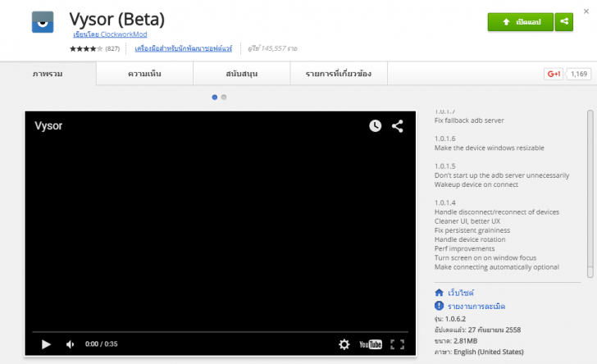Click the description scrollbar
The height and width of the screenshot is (364, 597).
click(x=590, y=194)
